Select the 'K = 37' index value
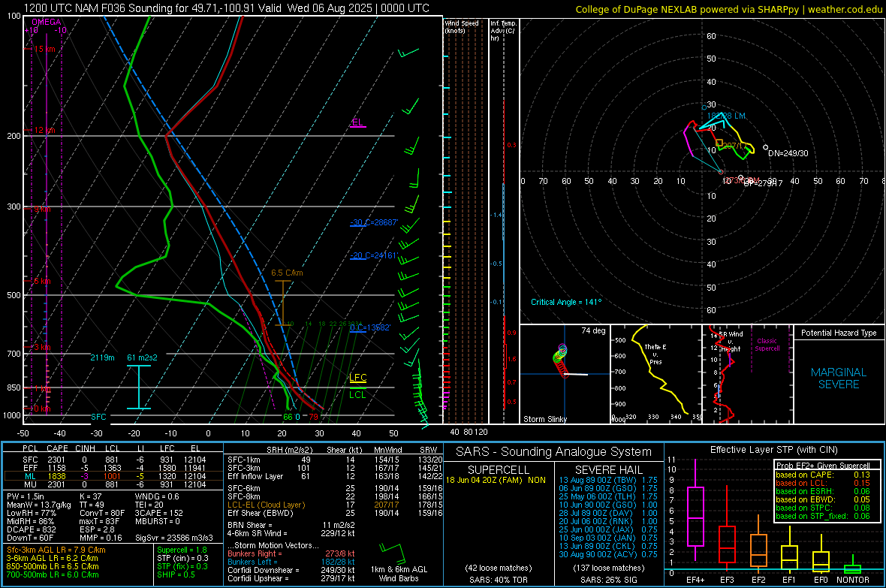 [91, 496]
